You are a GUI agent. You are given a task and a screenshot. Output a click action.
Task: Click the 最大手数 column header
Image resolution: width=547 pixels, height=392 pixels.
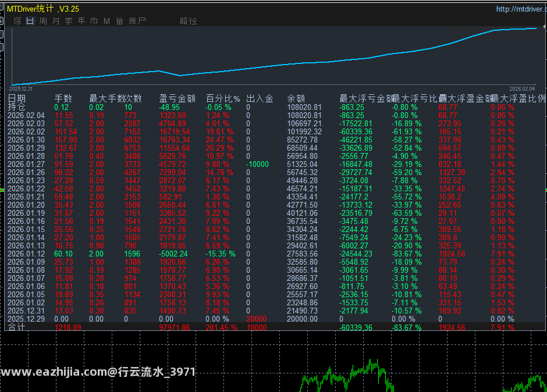(106, 99)
